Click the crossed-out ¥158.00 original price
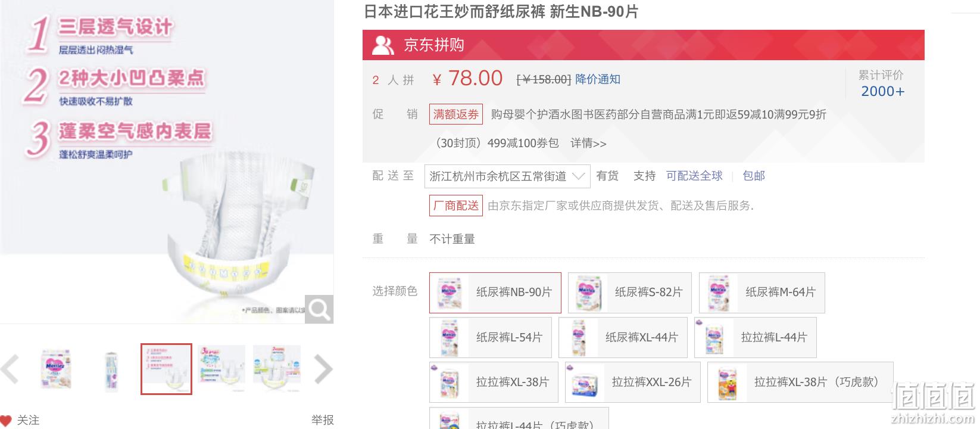This screenshot has width=980, height=429. (x=544, y=79)
